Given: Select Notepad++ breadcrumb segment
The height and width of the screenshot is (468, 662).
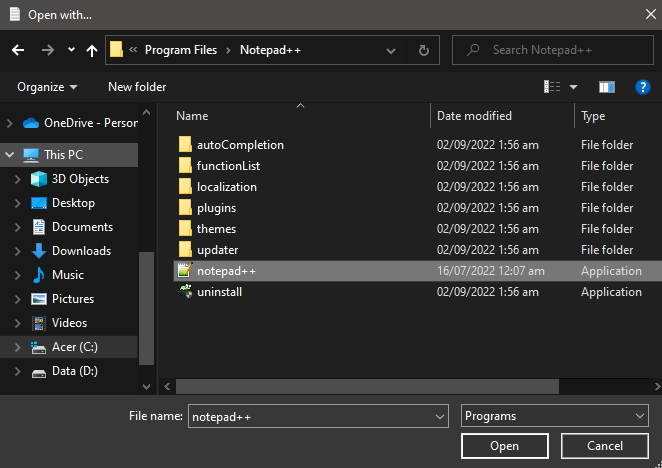Looking at the screenshot, I should tap(270, 50).
